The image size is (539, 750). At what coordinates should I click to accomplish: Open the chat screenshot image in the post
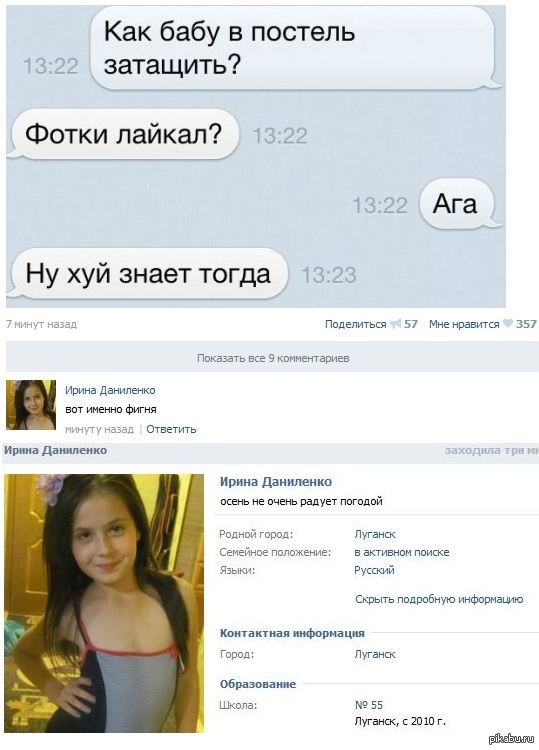255,156
